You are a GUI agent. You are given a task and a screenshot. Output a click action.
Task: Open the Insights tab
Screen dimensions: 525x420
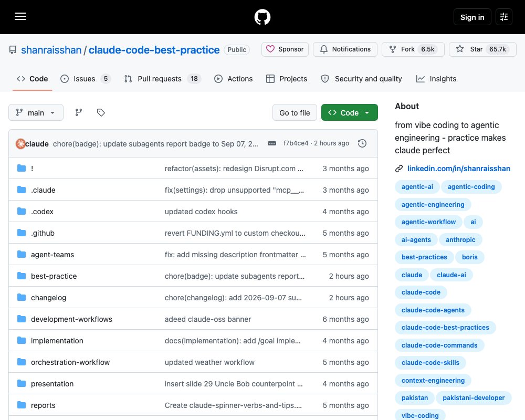tap(436, 79)
